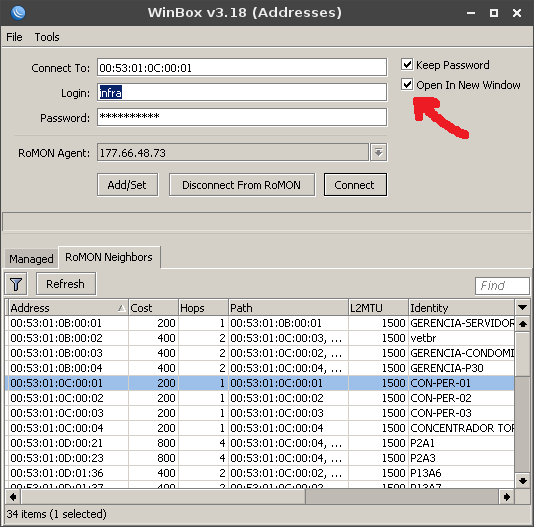Toggle the Keep Password checkbox
The image size is (534, 527).
pos(407,64)
